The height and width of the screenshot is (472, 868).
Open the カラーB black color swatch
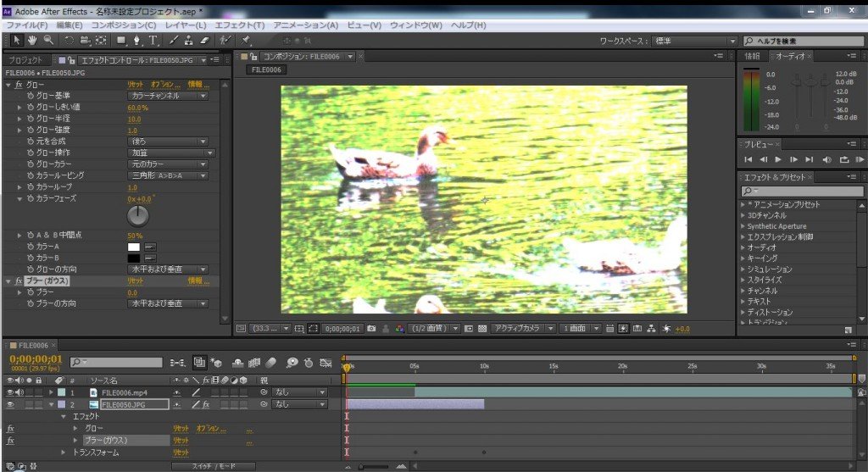(133, 258)
